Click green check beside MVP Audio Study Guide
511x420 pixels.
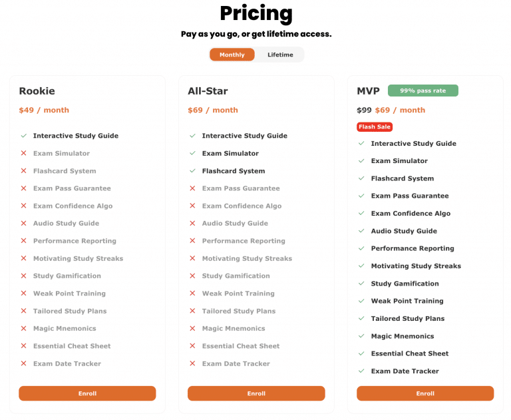[361, 231]
